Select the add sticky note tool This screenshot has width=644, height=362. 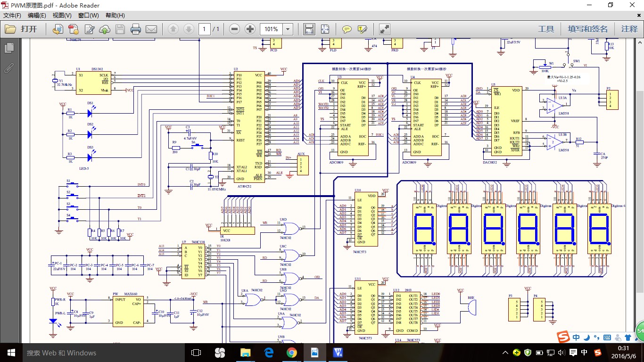click(x=347, y=29)
